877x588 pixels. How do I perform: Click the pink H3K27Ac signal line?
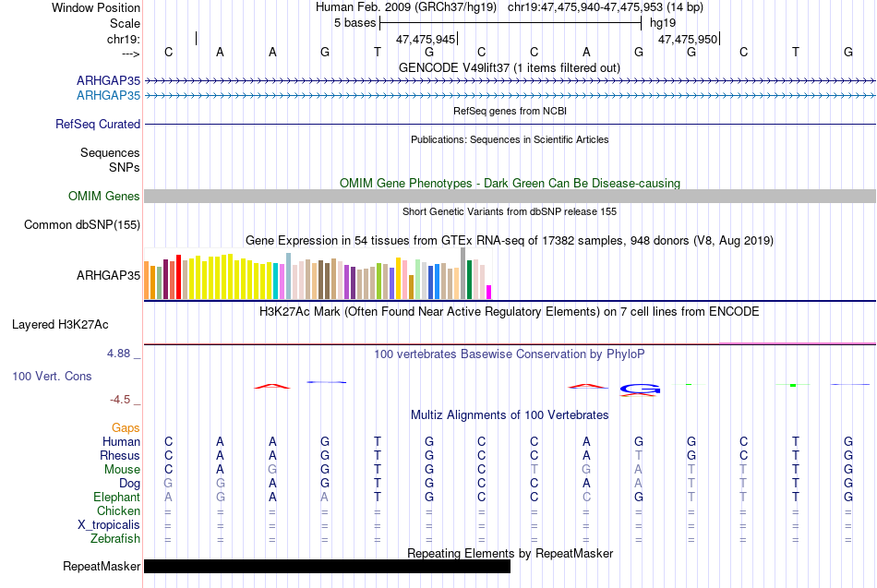[798, 343]
